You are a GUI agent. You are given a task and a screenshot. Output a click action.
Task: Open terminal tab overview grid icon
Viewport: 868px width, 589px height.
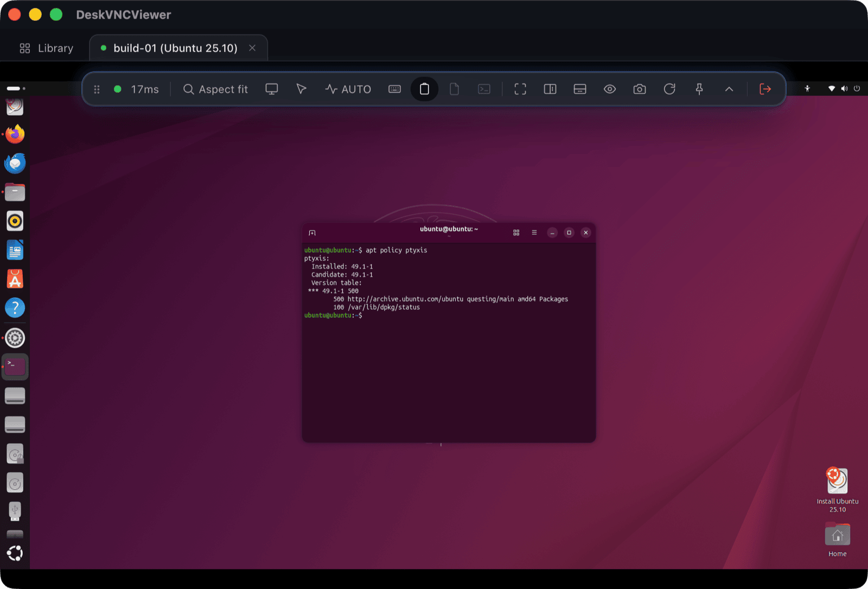coord(516,233)
